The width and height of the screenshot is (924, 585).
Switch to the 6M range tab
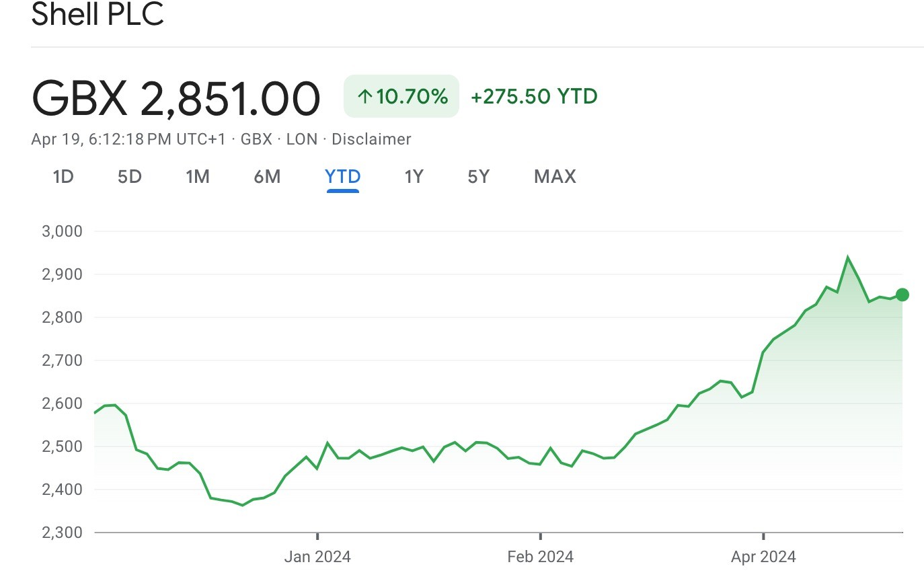(x=267, y=177)
